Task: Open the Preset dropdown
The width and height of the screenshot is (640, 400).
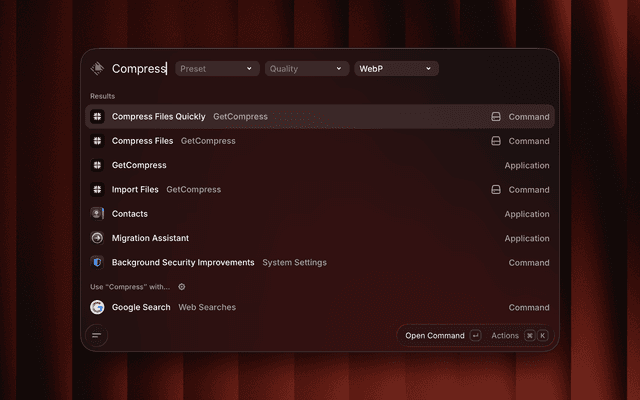Action: pos(217,69)
